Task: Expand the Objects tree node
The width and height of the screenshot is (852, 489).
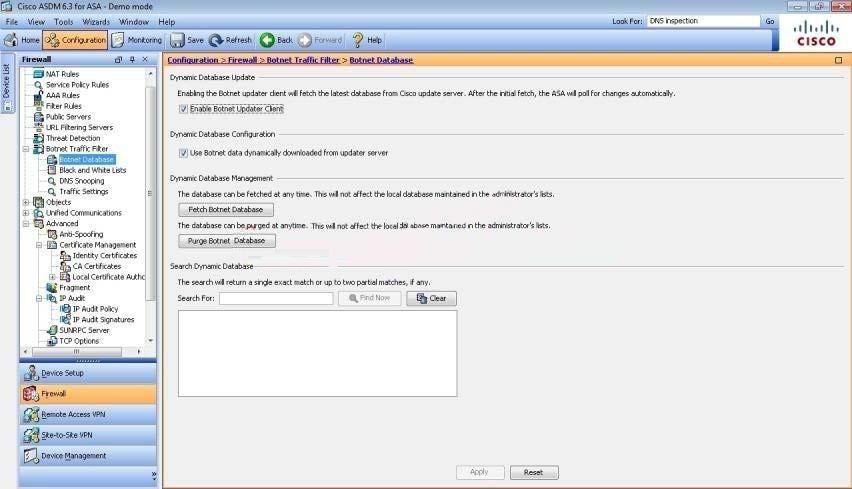Action: click(x=26, y=202)
